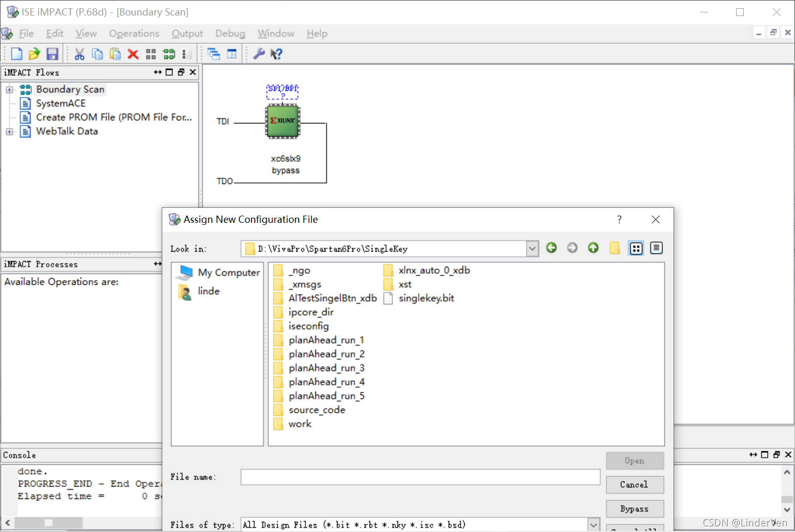Click the Console scroll up arrow

[x=787, y=472]
